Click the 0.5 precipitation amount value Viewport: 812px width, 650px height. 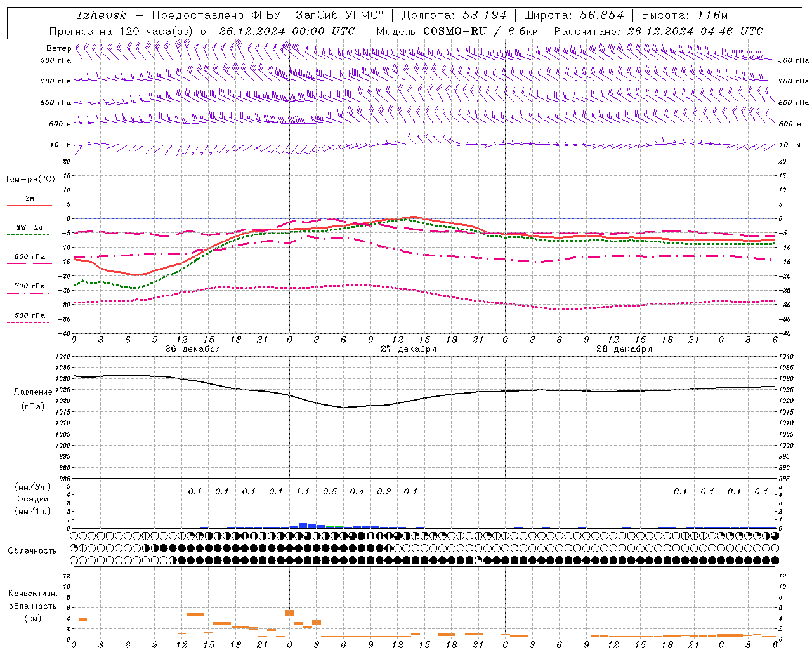[x=330, y=491]
